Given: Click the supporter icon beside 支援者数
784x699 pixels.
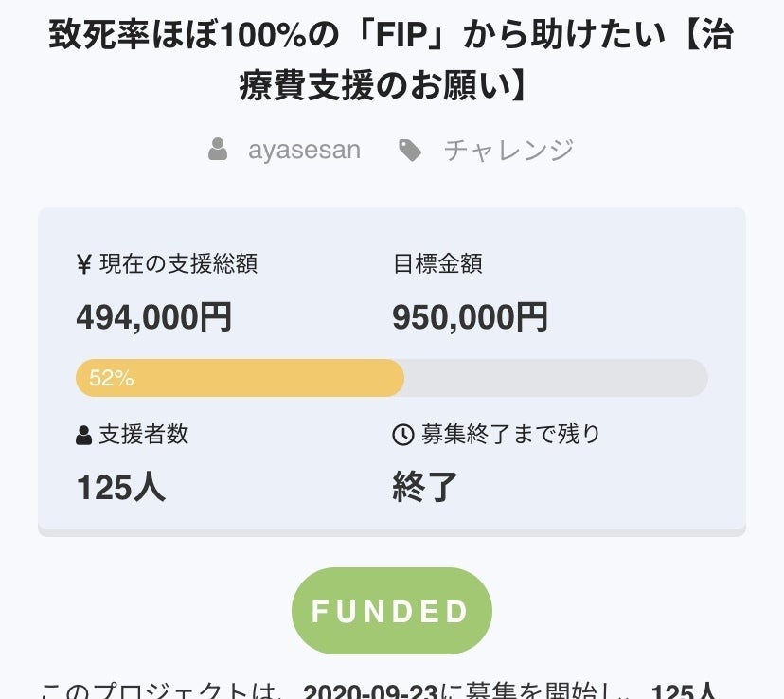Looking at the screenshot, I should click(x=83, y=435).
